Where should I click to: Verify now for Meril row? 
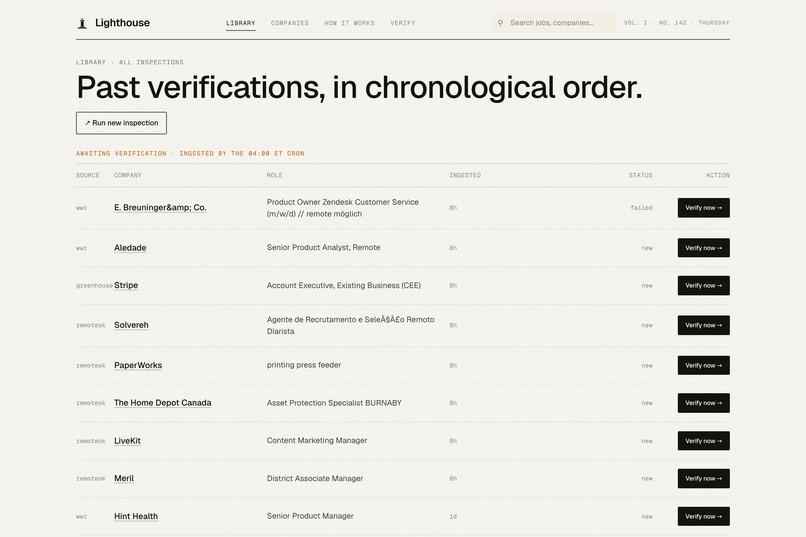click(704, 478)
